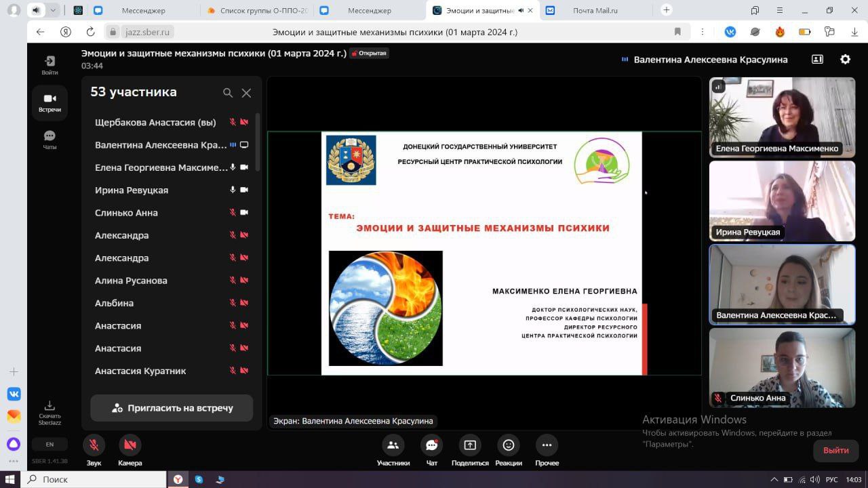Toggle microphone with Звук button

(x=94, y=445)
